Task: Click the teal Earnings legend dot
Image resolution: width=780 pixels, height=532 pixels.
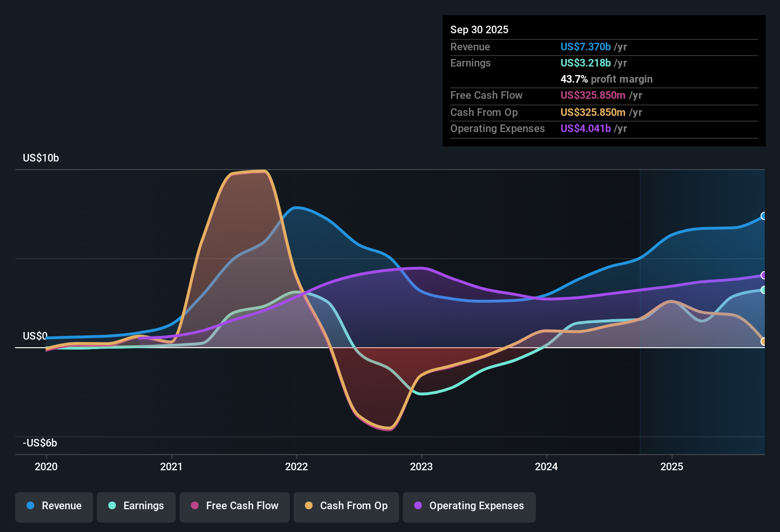Action: pyautogui.click(x=112, y=506)
